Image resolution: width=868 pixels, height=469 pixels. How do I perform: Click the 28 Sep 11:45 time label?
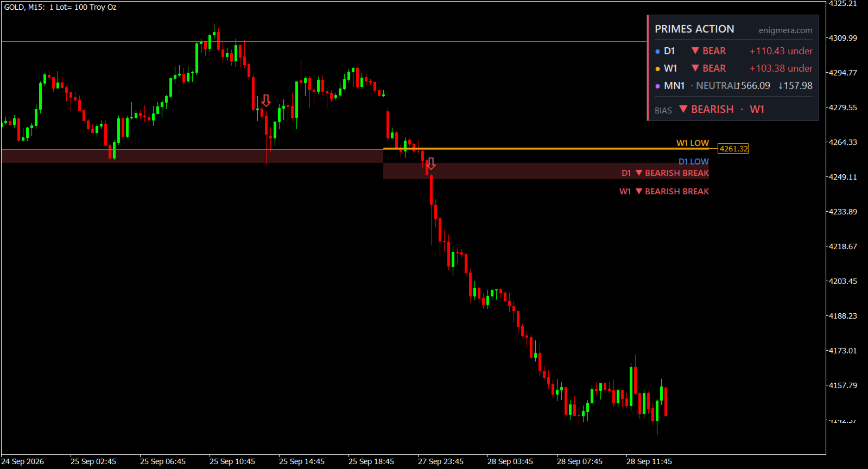[649, 461]
